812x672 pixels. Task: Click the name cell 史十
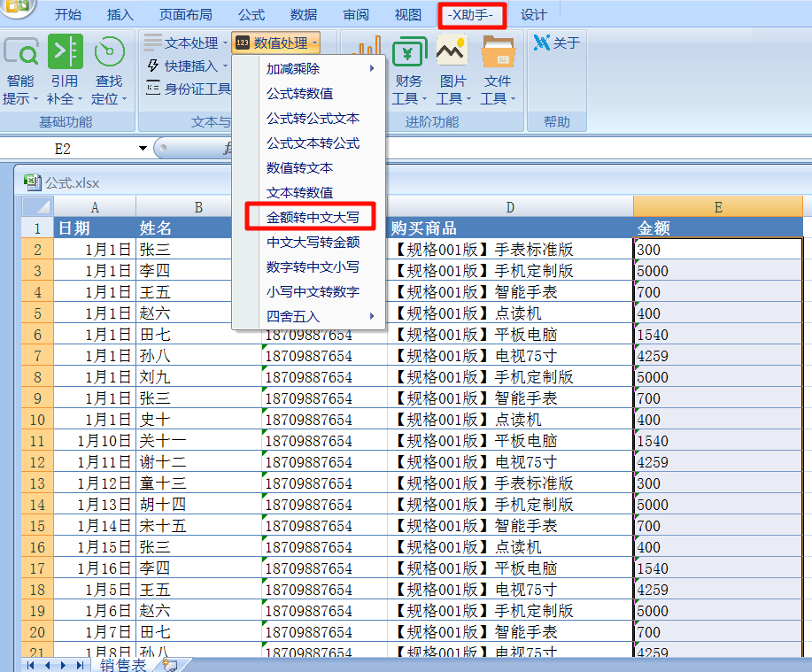tap(199, 420)
